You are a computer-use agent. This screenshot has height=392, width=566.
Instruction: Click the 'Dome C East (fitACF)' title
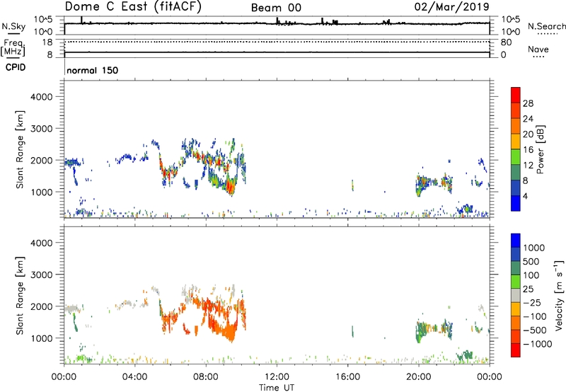click(x=133, y=7)
